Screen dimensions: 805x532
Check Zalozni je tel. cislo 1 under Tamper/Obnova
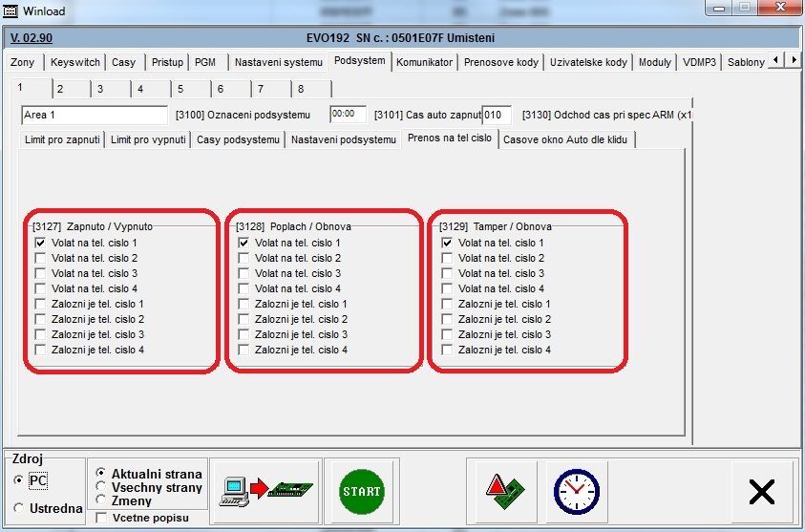click(x=447, y=304)
